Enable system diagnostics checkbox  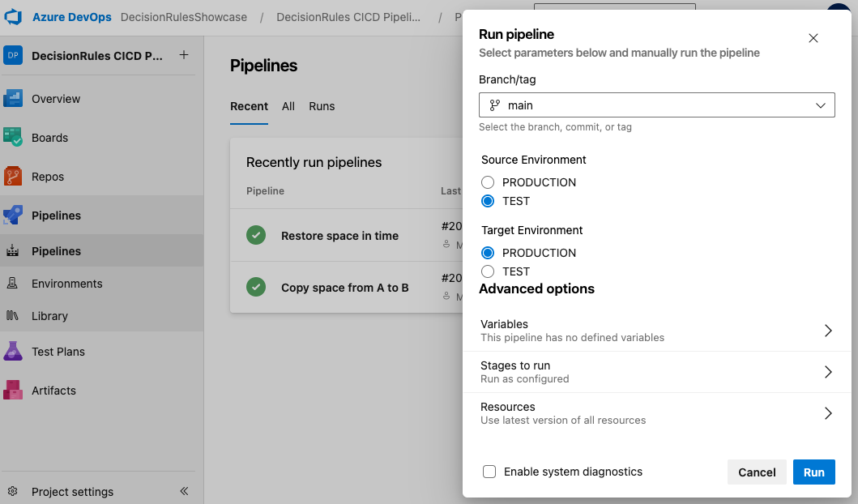[489, 472]
